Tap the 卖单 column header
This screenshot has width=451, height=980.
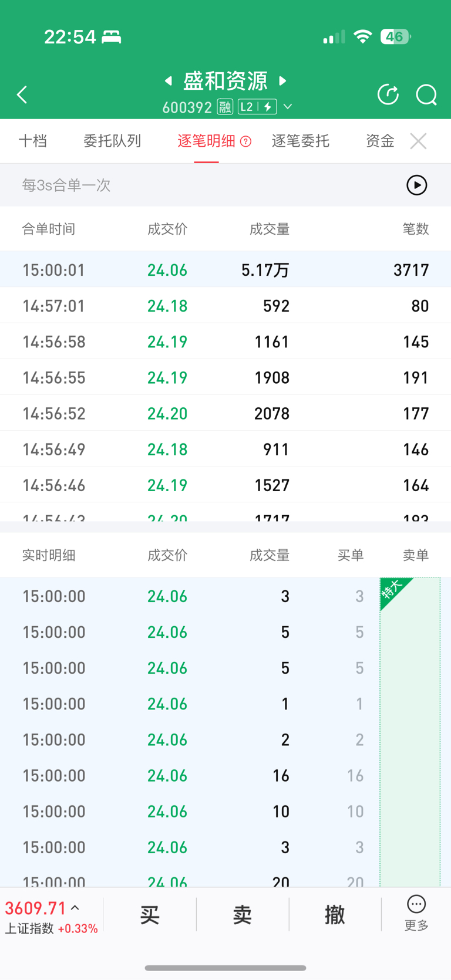pos(416,555)
